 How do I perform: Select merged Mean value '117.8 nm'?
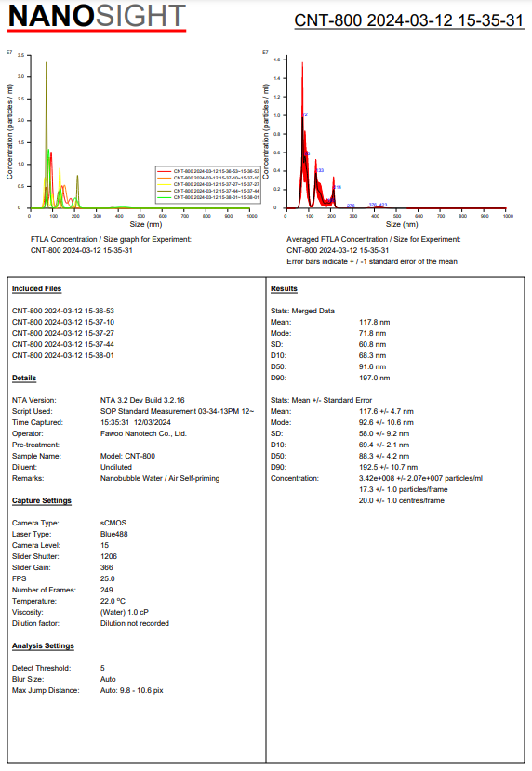click(375, 322)
